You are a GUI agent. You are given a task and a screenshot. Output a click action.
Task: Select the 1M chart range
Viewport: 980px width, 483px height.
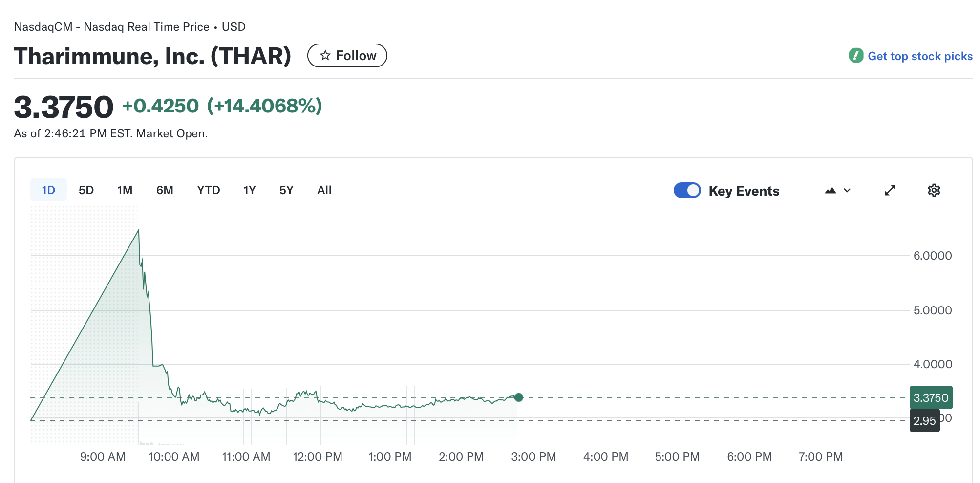point(125,190)
